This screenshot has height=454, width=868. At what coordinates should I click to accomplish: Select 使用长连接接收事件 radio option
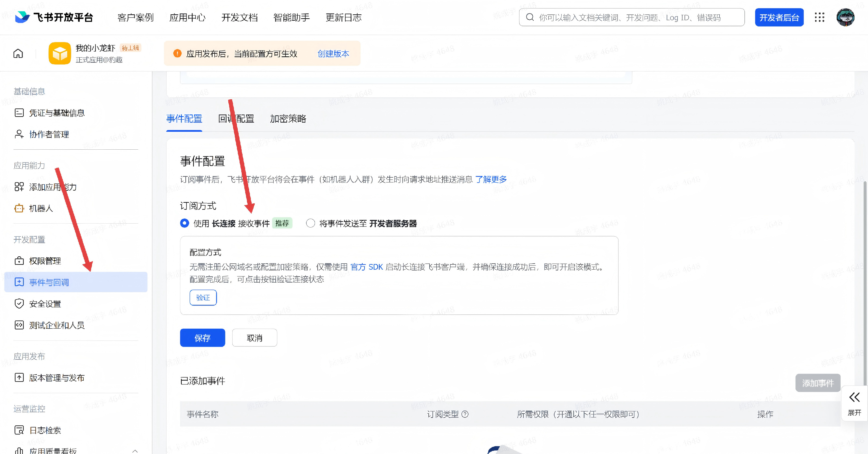[x=185, y=223]
